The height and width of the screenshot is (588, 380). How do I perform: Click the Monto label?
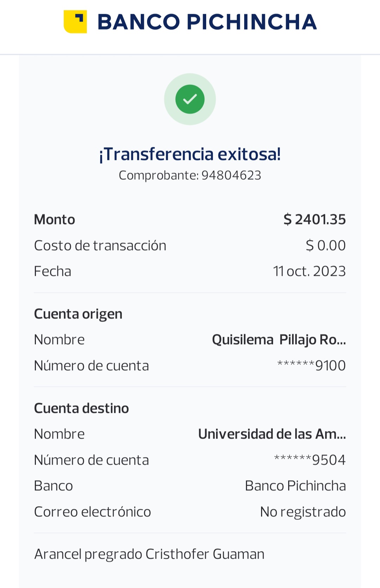tap(55, 219)
